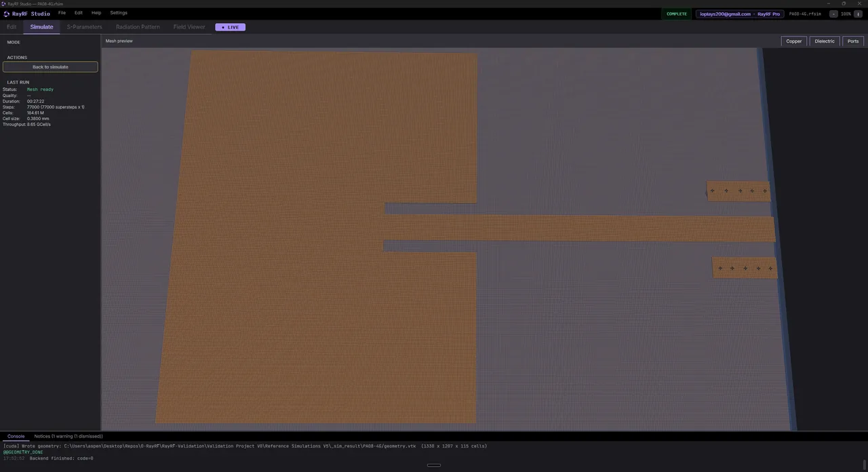Toggle the LIVE mode pill
868x472 pixels.
[x=231, y=27]
